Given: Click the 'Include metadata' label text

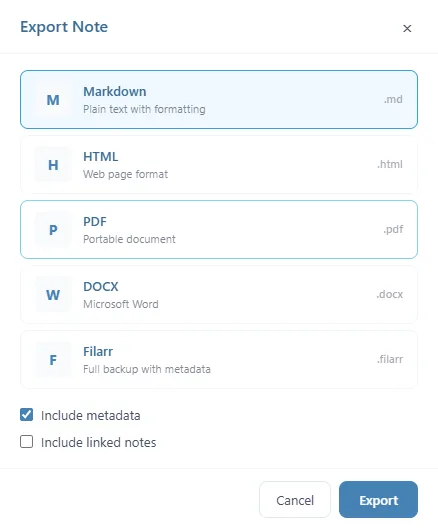Looking at the screenshot, I should [x=91, y=415].
